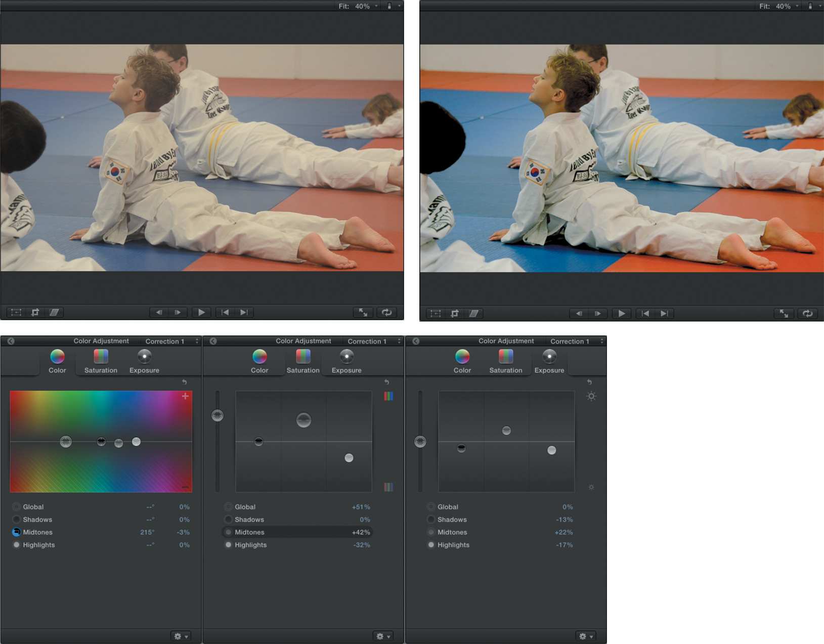Step one frame back in left viewer
Image resolution: width=824 pixels, height=644 pixels.
click(159, 312)
